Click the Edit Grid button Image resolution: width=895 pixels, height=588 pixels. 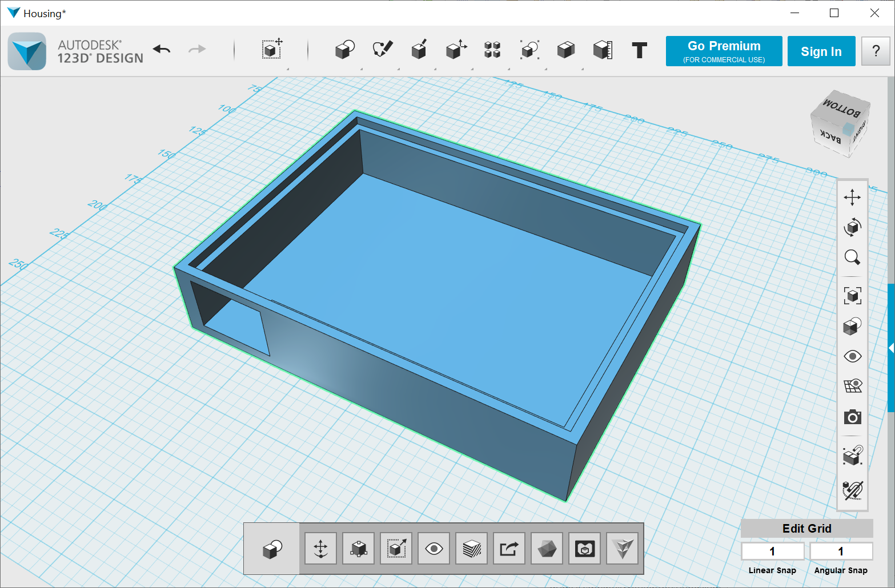click(x=806, y=528)
